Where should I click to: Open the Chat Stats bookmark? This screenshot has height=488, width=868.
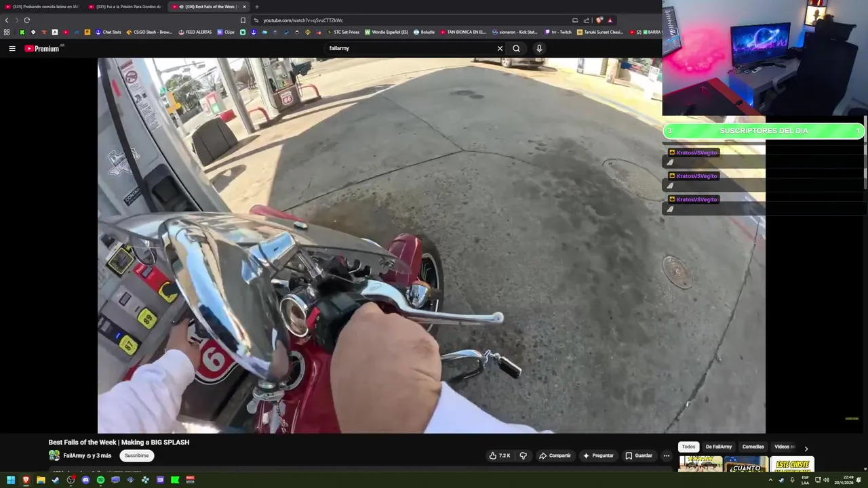[108, 32]
